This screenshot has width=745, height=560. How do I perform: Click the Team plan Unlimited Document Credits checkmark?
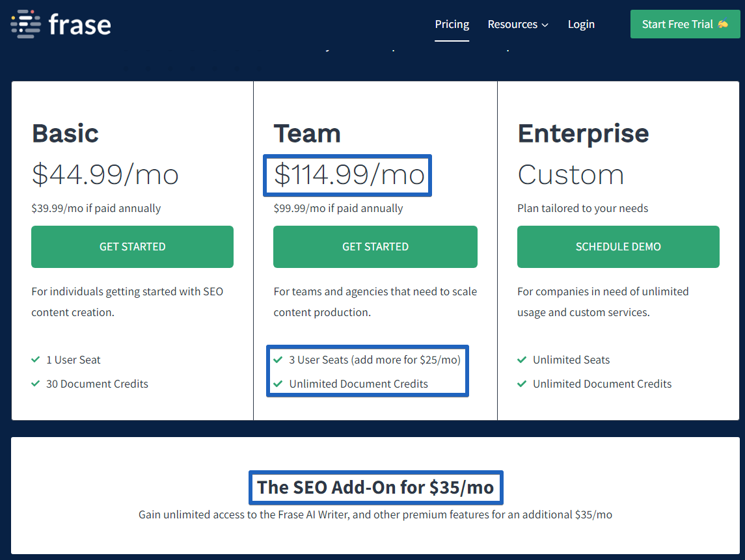278,383
